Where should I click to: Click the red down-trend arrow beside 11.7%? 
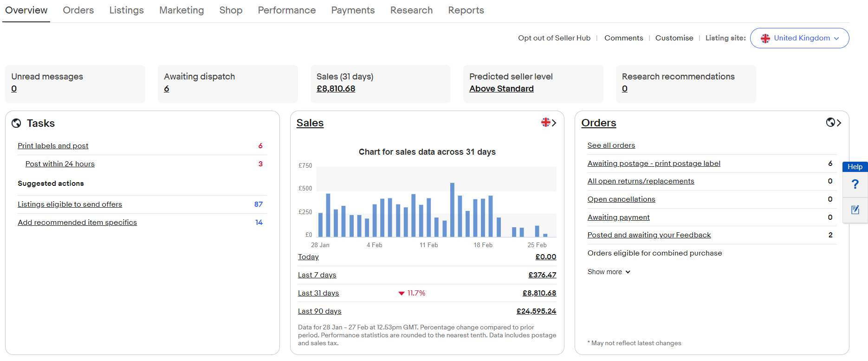point(401,293)
